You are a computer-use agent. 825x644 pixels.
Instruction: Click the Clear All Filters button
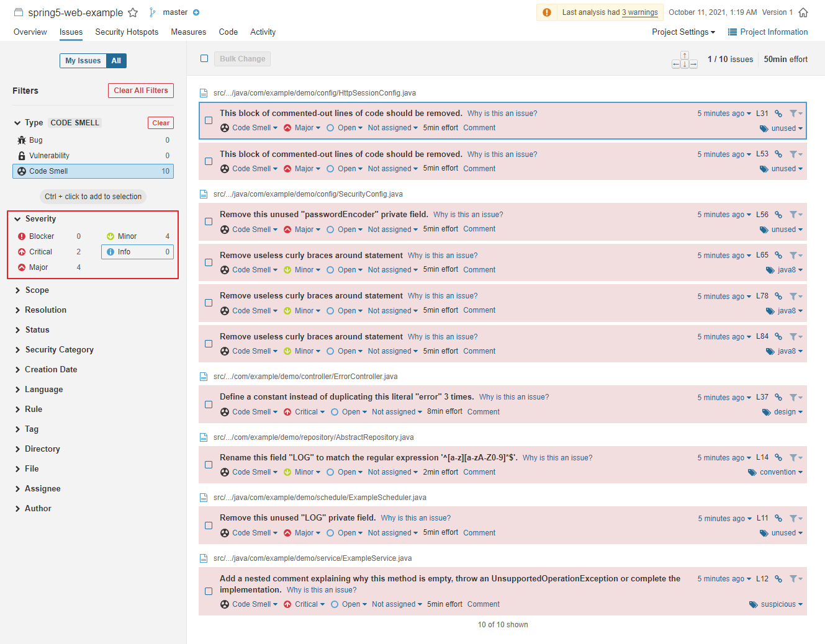[141, 91]
